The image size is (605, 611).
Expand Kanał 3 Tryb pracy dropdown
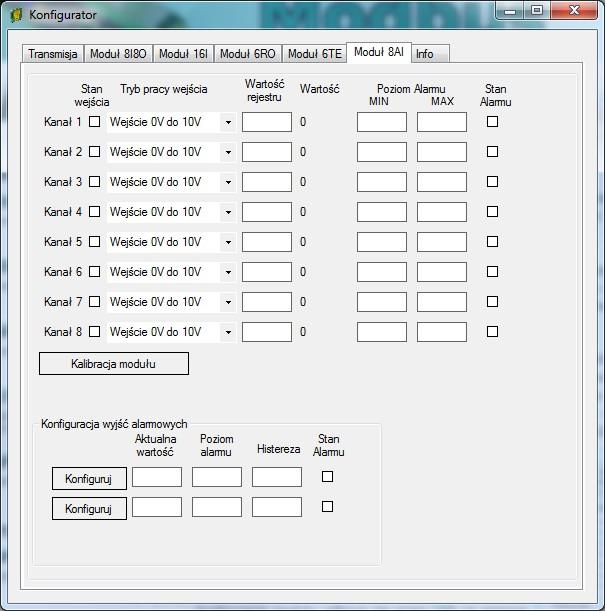[171, 182]
